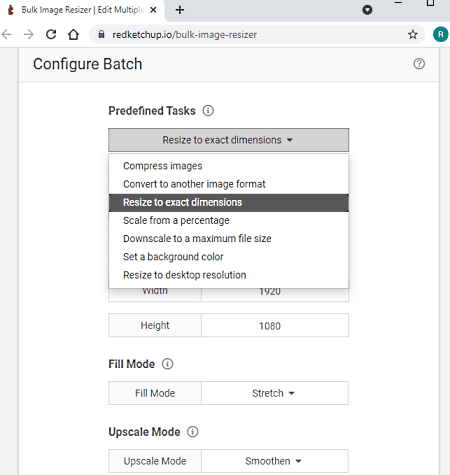Open the green profile avatar icon
450x475 pixels.
click(441, 34)
